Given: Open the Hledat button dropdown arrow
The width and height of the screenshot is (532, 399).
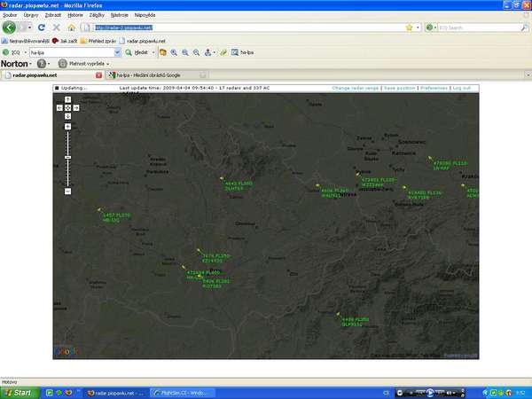Looking at the screenshot, I should click(x=153, y=52).
